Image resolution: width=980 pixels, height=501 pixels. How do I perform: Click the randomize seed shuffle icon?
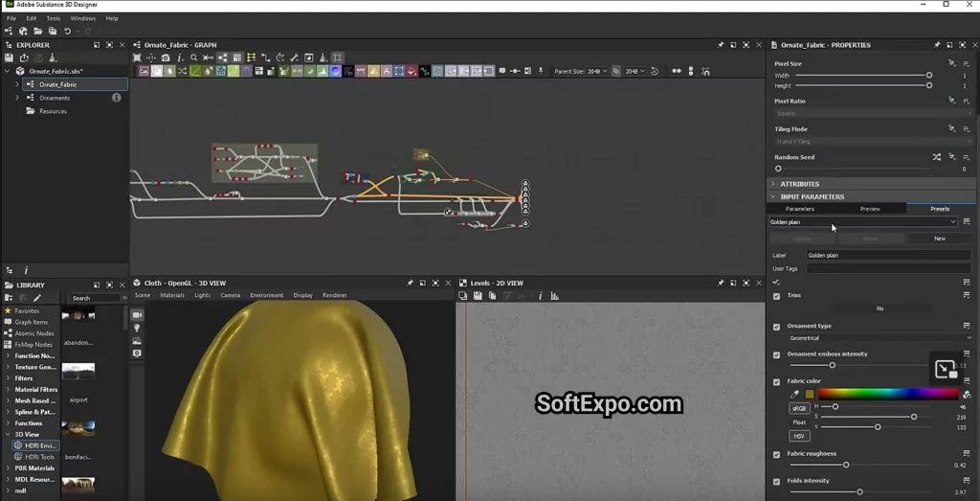click(936, 157)
